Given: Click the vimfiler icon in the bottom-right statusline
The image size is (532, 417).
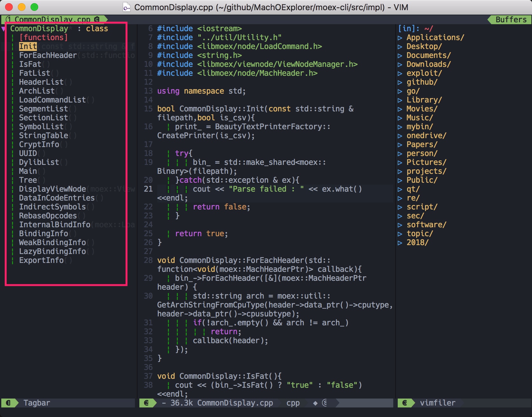Looking at the screenshot, I should (404, 403).
